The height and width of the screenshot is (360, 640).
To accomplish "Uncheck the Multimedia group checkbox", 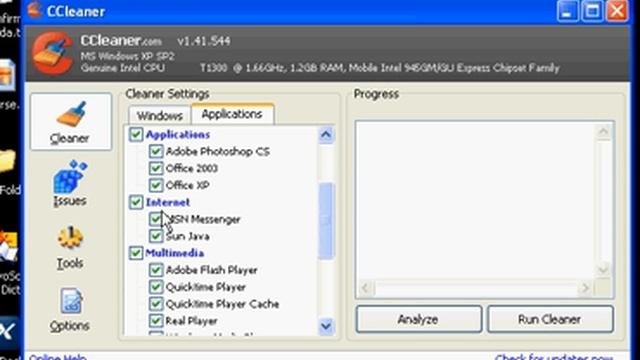I will (136, 253).
